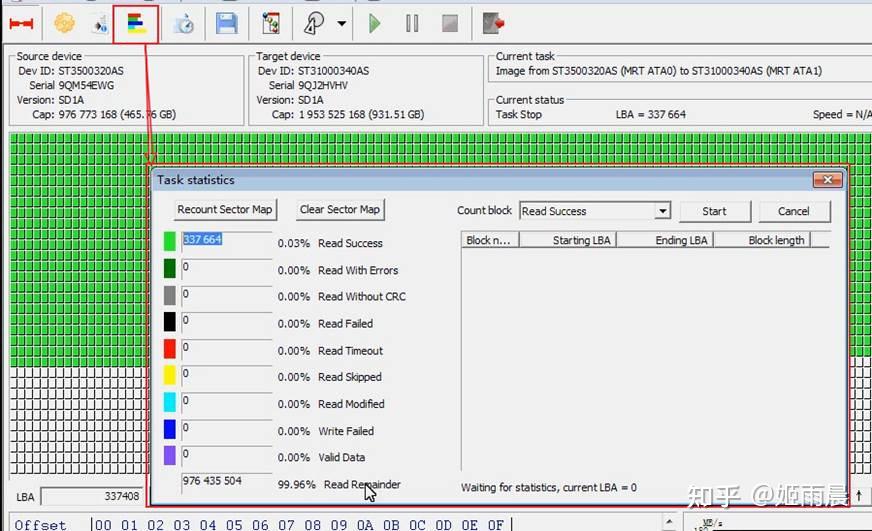The height and width of the screenshot is (531, 872).
Task: Open the Count block Read Success dropdown
Action: click(x=595, y=211)
